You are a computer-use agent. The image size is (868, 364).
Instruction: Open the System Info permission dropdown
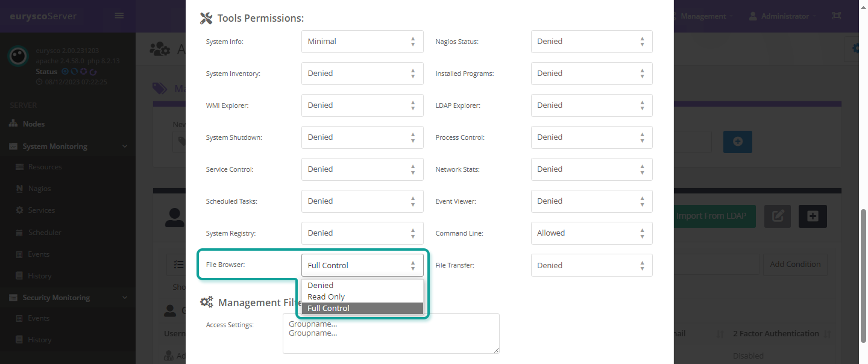tap(362, 42)
